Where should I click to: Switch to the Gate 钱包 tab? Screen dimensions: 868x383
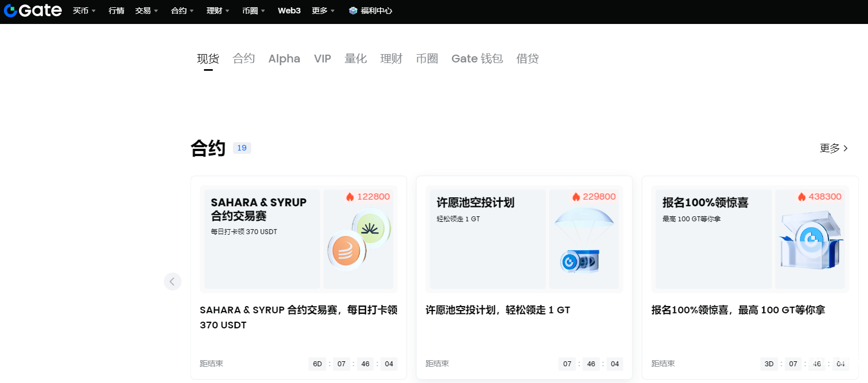coord(477,59)
